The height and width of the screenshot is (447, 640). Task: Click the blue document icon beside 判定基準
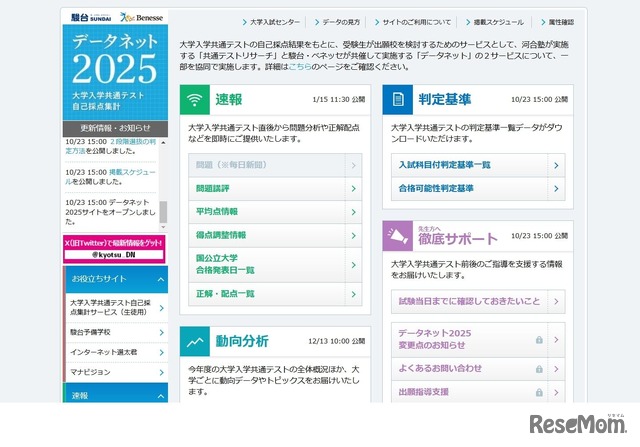(398, 100)
